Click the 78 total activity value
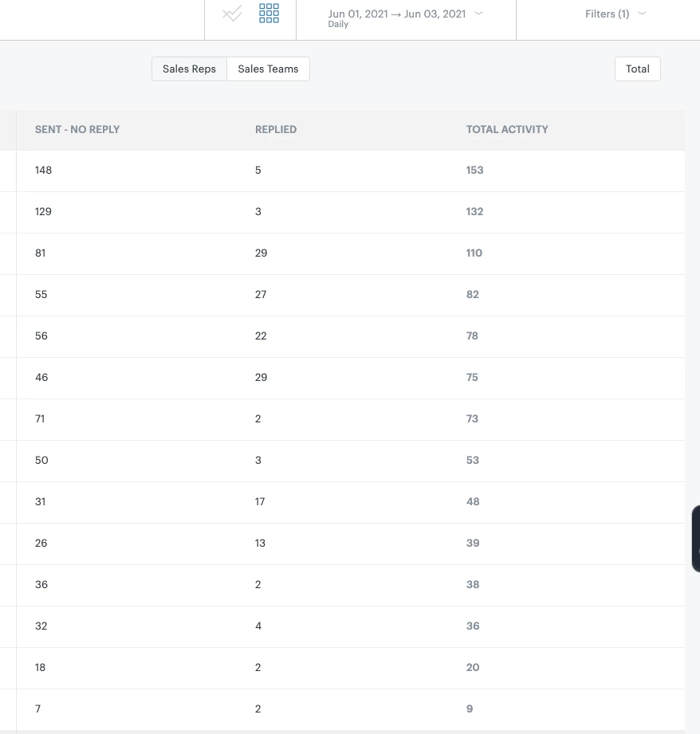Image resolution: width=700 pixels, height=734 pixels. tap(472, 336)
